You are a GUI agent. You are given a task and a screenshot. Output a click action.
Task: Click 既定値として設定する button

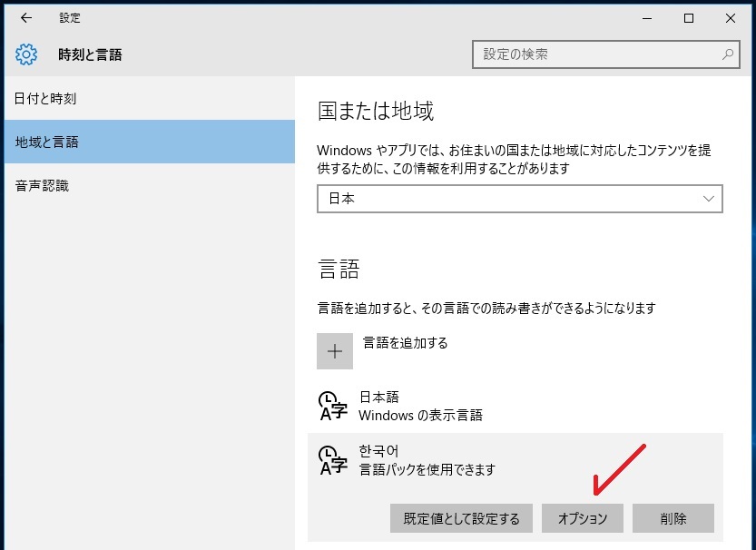[461, 518]
